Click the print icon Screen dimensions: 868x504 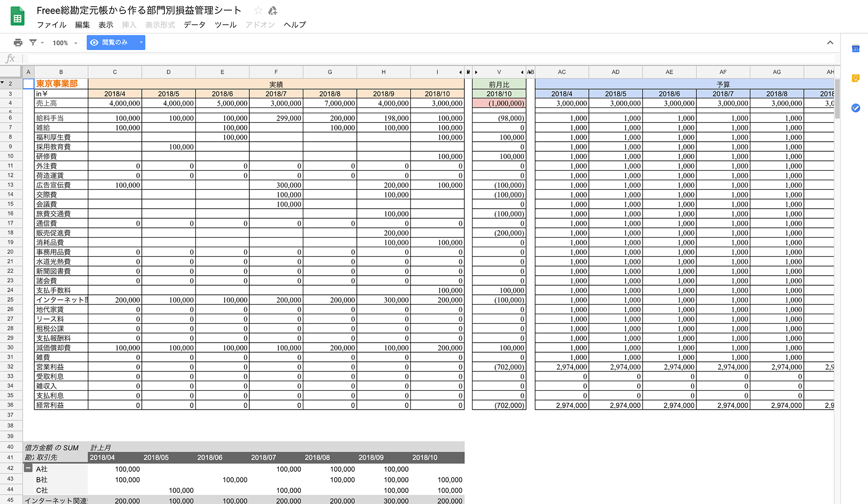18,42
